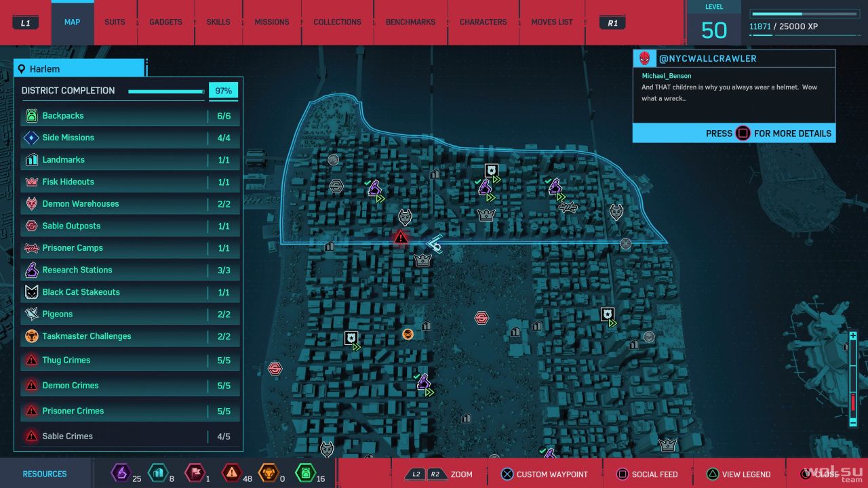Open the Benchmarks tab
Image resolution: width=868 pixels, height=488 pixels.
(410, 22)
